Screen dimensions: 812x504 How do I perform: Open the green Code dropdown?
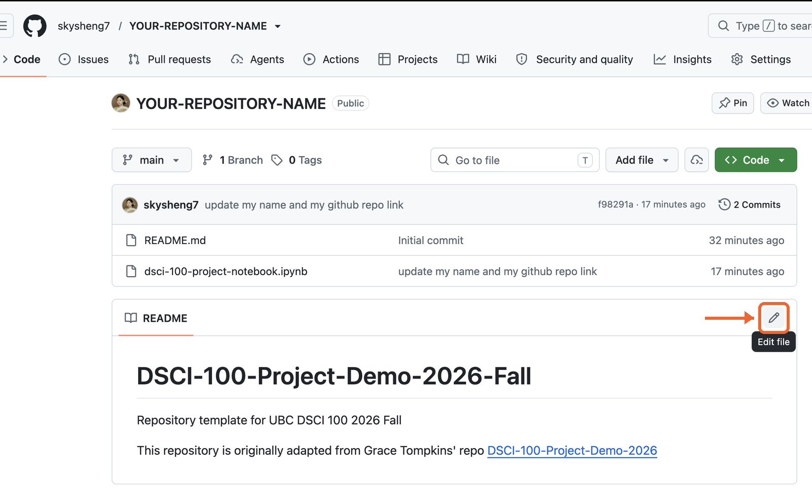[756, 160]
